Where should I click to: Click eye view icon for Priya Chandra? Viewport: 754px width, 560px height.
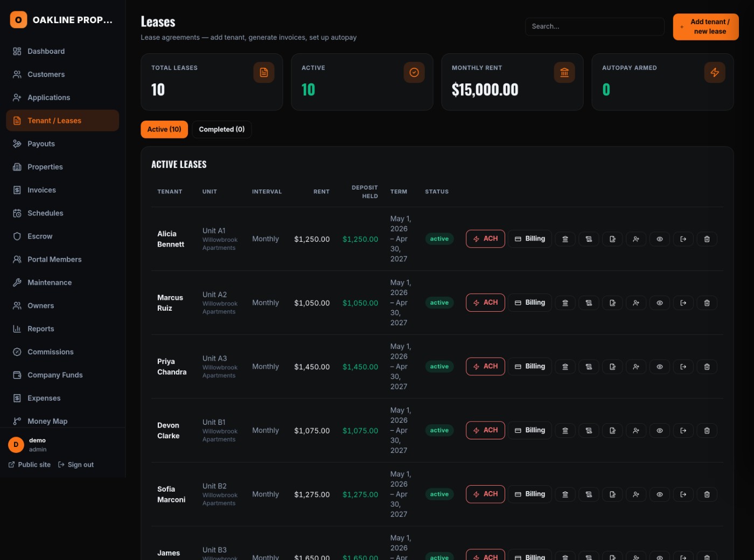click(660, 367)
